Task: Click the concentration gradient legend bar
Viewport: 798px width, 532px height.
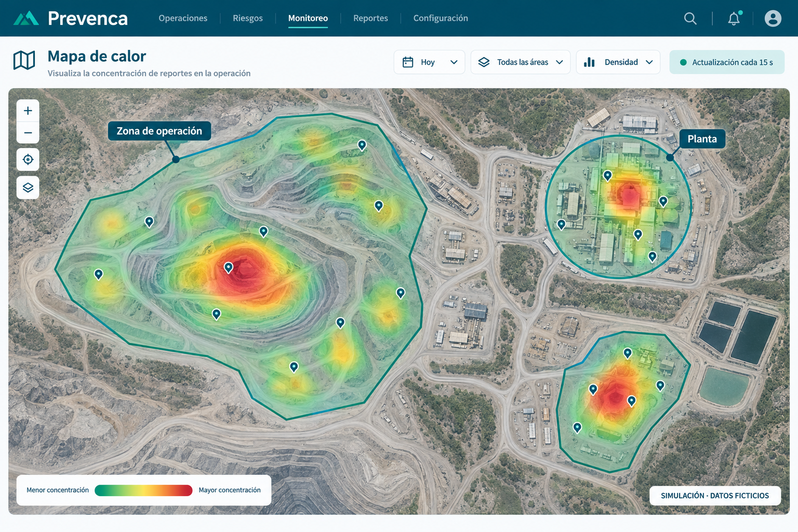Action: click(x=143, y=490)
